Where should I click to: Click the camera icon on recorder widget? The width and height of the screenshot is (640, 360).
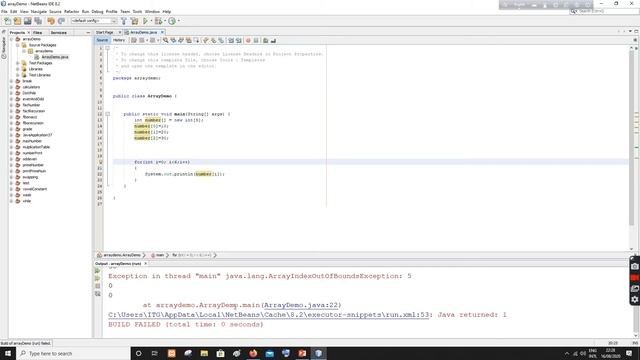(635, 267)
